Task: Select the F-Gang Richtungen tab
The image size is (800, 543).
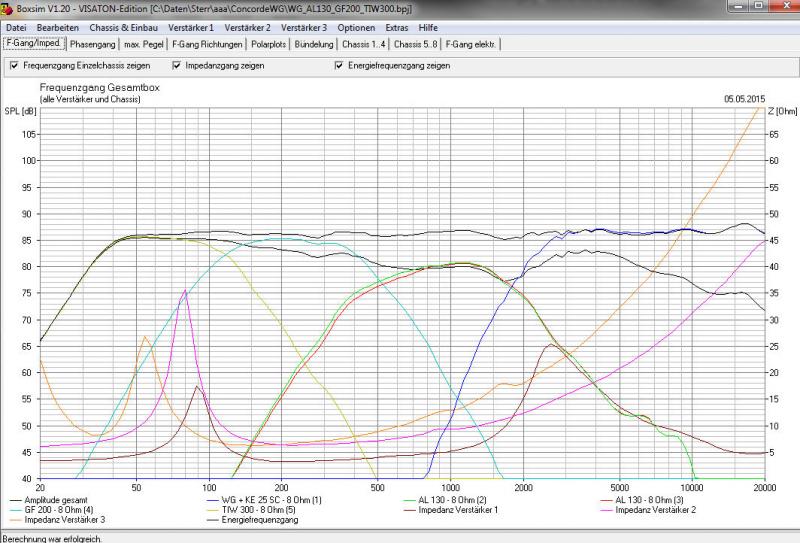Action: tap(207, 45)
